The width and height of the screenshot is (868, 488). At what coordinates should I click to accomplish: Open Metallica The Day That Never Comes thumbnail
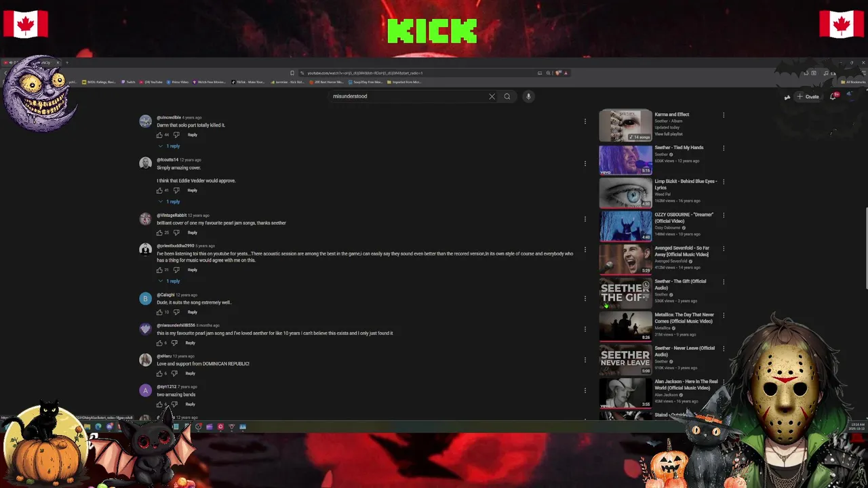point(625,326)
